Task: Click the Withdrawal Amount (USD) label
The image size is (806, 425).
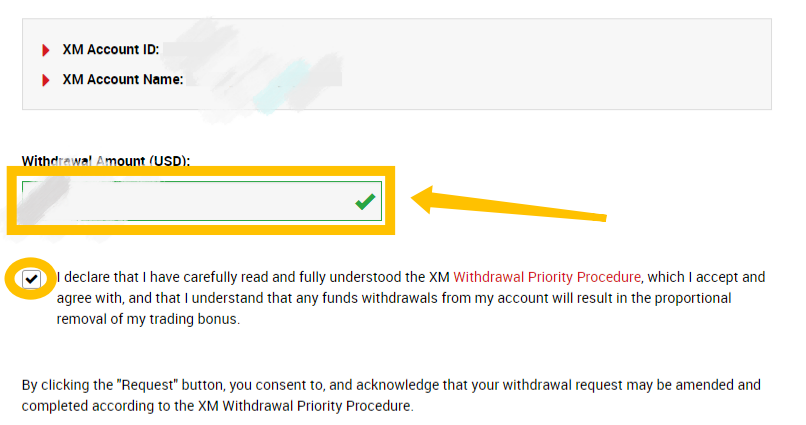Action: tap(106, 160)
